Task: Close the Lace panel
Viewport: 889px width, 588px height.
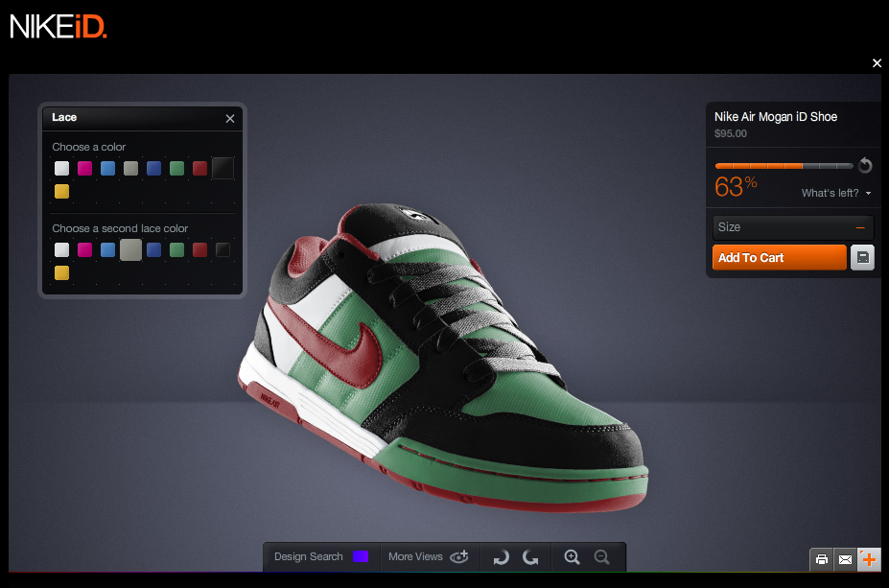Action: [229, 119]
